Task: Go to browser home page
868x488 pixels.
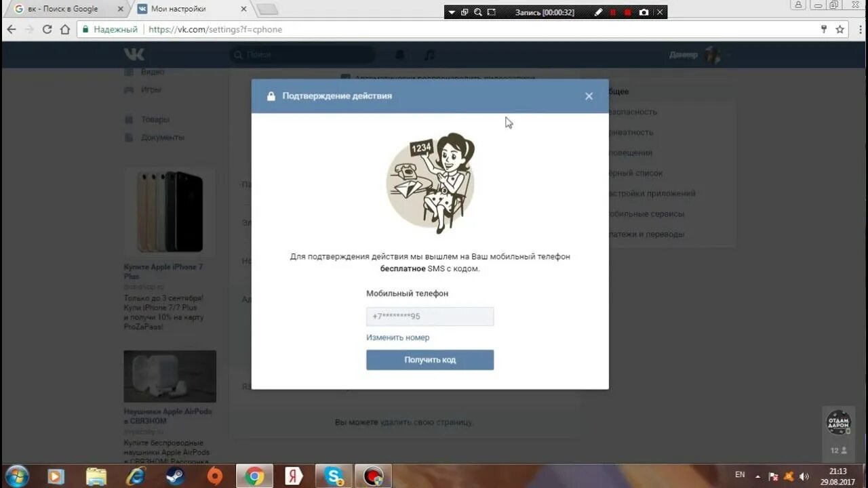Action: pos(65,29)
